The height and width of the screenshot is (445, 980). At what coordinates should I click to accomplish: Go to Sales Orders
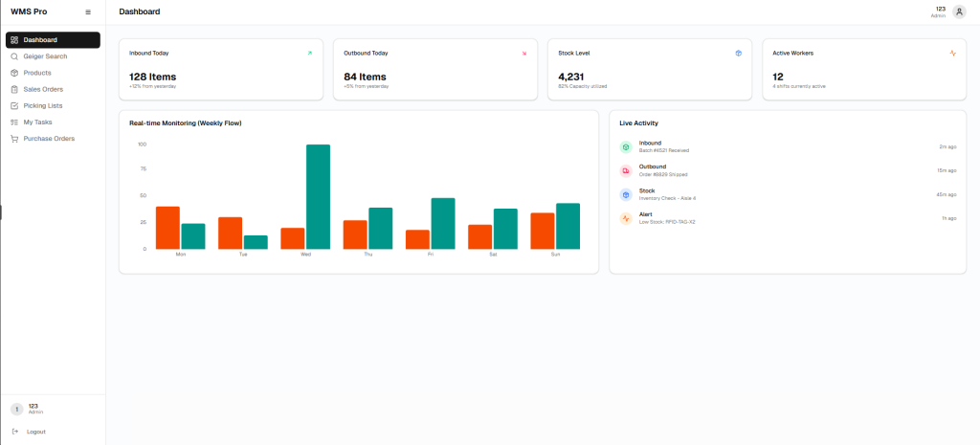coord(54,89)
